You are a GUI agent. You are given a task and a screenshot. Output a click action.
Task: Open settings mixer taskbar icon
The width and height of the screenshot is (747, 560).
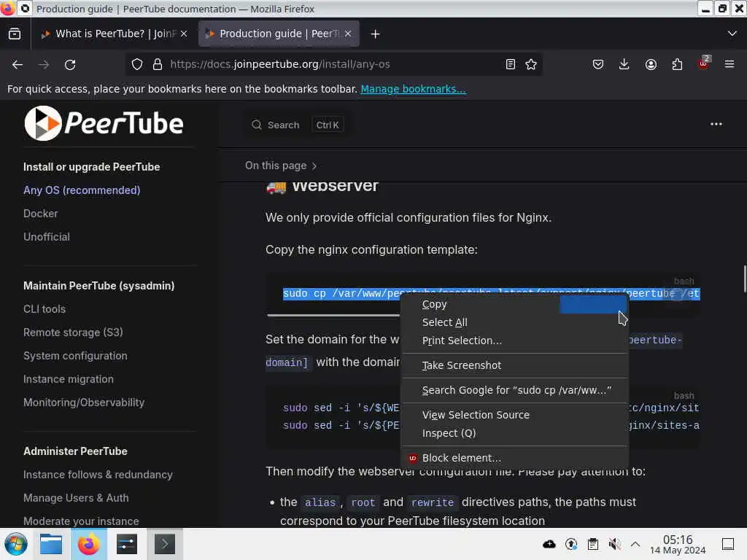pos(127,544)
